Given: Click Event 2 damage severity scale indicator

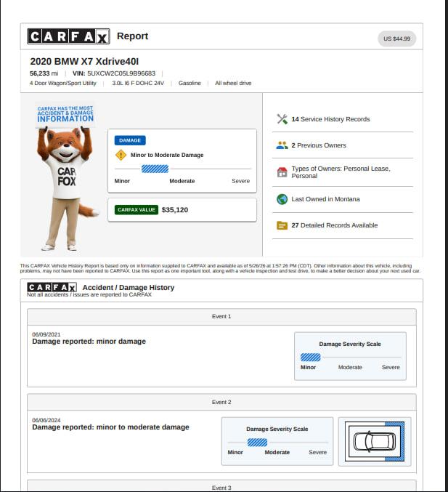Looking at the screenshot, I should coord(257,443).
